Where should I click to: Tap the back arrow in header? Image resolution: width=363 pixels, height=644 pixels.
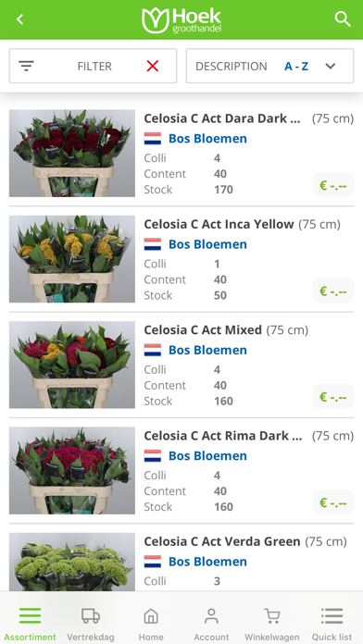click(19, 19)
